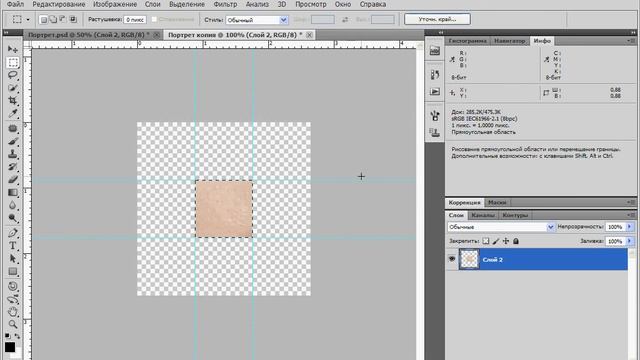Expand the collapsed toolbox arrows
The height and width of the screenshot is (360, 640).
(6, 32)
